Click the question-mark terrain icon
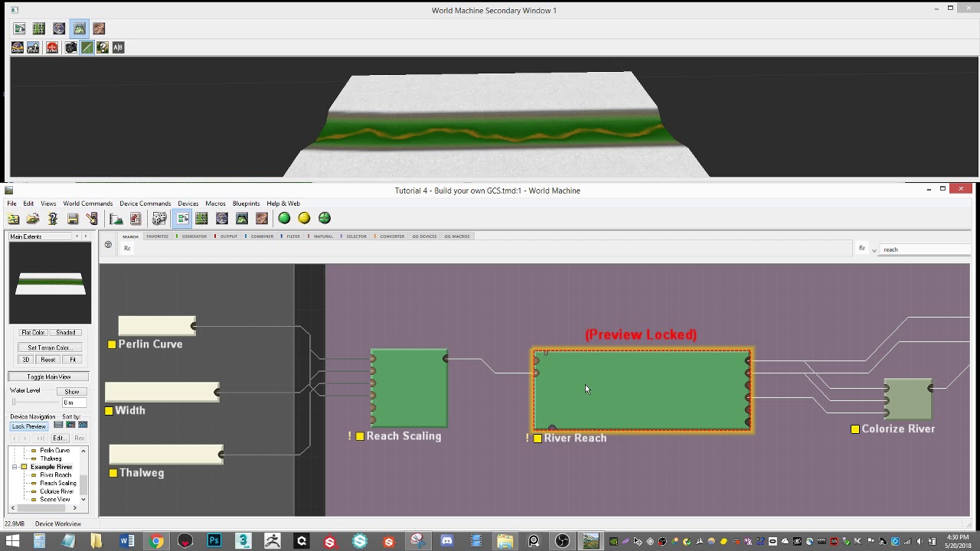Viewport: 980px width, 551px height. [x=103, y=47]
